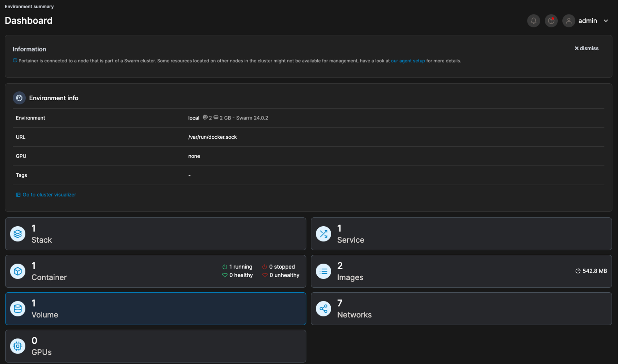Image resolution: width=618 pixels, height=364 pixels.
Task: Click the 'URL' row label
Action: (x=20, y=137)
